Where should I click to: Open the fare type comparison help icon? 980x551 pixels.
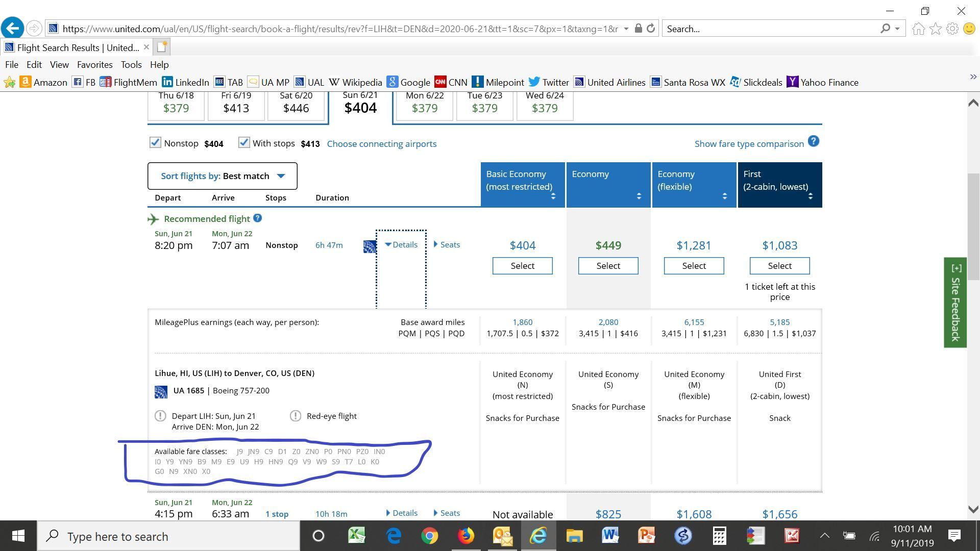pyautogui.click(x=814, y=142)
